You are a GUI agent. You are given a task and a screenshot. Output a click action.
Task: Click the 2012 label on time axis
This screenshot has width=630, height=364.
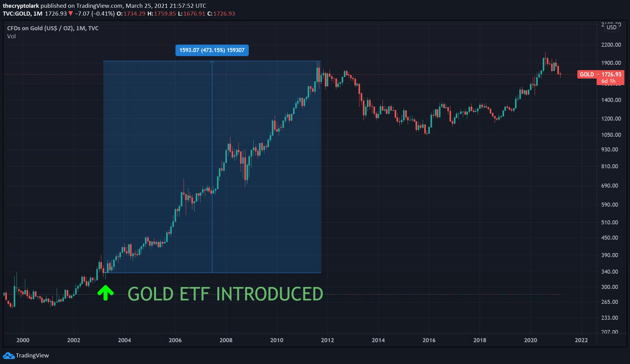(327, 340)
